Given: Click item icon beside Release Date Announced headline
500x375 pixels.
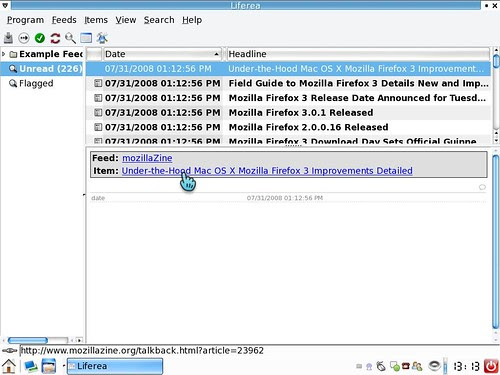Looking at the screenshot, I should (x=98, y=98).
